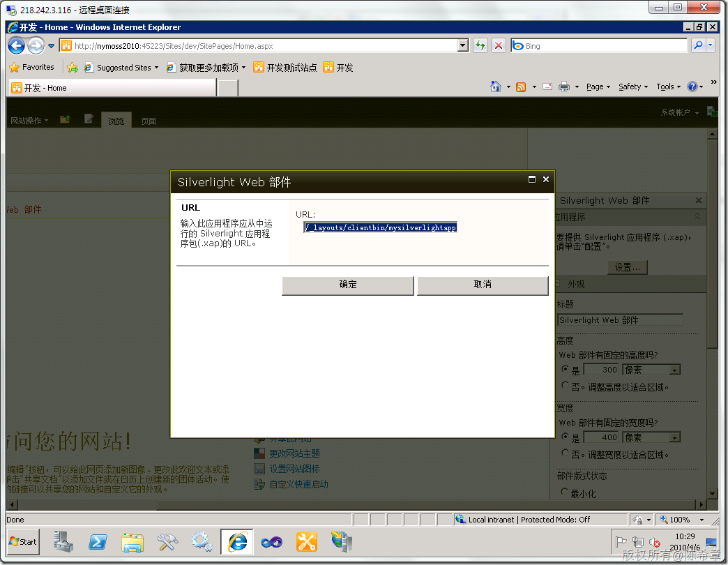
Task: Click the sound volume tray icon
Action: [654, 542]
